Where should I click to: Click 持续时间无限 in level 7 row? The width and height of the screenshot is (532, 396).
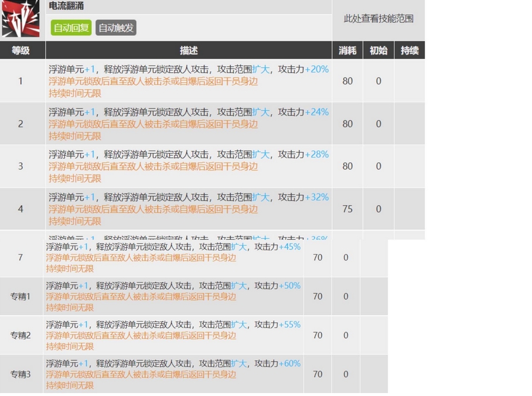coord(70,269)
